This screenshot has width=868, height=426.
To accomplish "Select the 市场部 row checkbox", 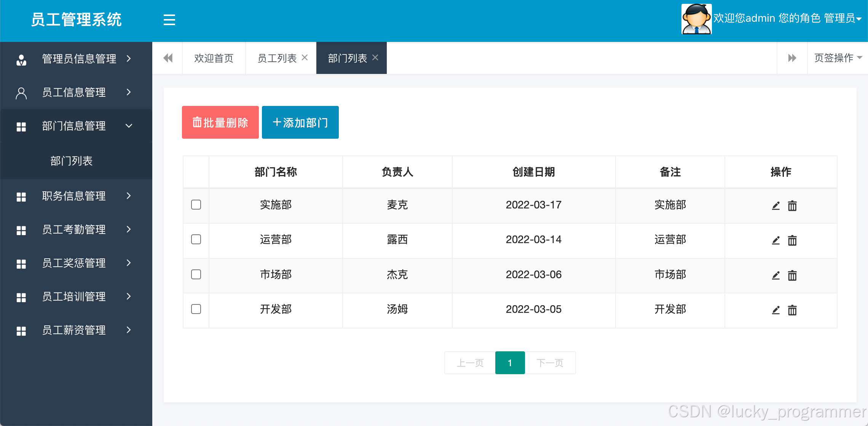I will pyautogui.click(x=196, y=274).
